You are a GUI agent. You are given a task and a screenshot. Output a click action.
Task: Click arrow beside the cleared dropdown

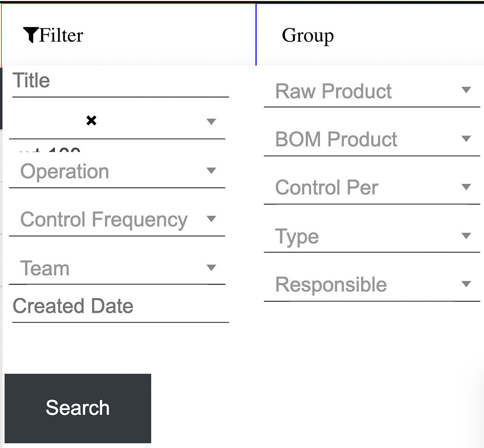pyautogui.click(x=211, y=122)
